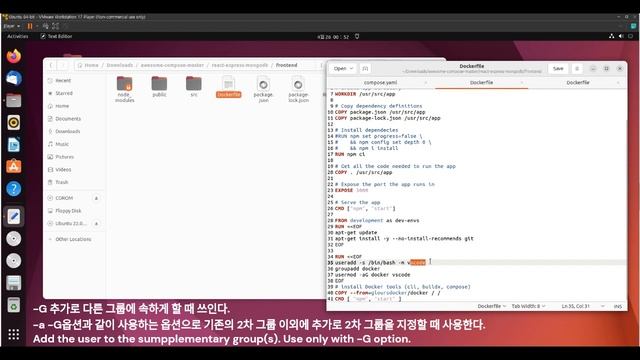Click the line 'RUN npm ci' in editor
This screenshot has width=640, height=360.
[x=350, y=154]
